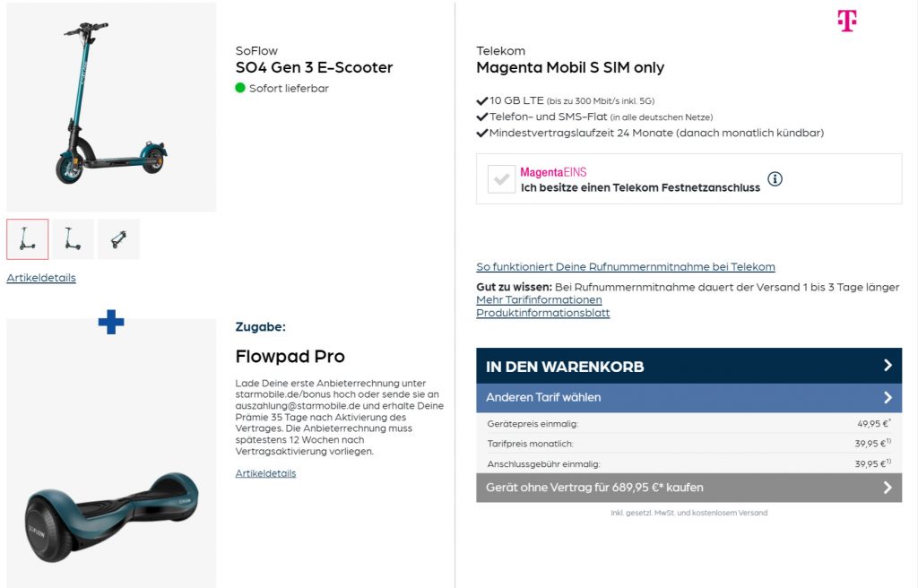Click the arrow on IN DEN WARENKORB
The height and width of the screenshot is (588, 918).
[x=888, y=367]
